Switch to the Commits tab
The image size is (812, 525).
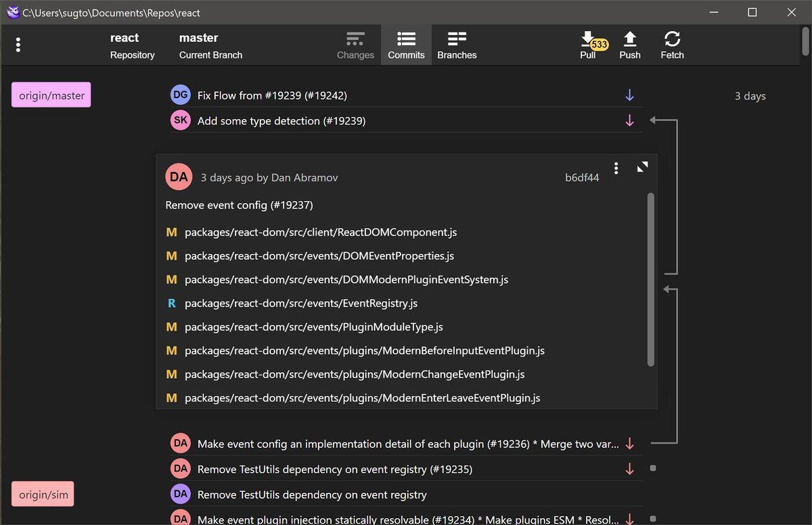pos(406,45)
